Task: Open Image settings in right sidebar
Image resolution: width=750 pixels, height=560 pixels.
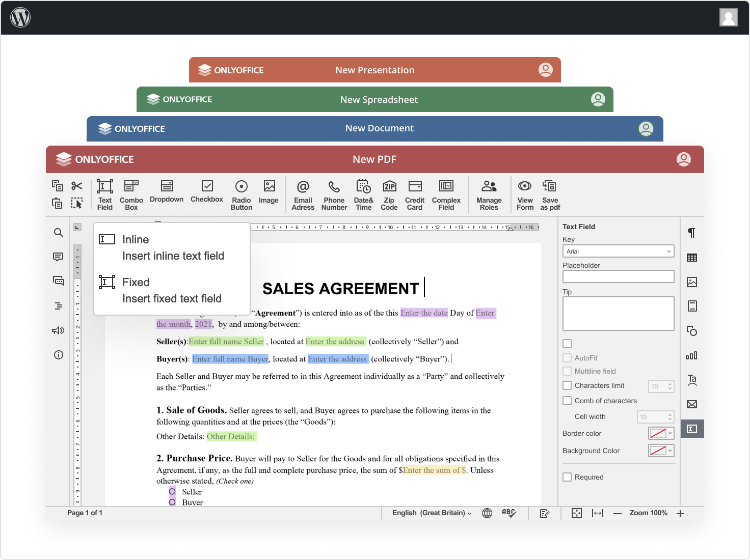Action: pos(692,282)
